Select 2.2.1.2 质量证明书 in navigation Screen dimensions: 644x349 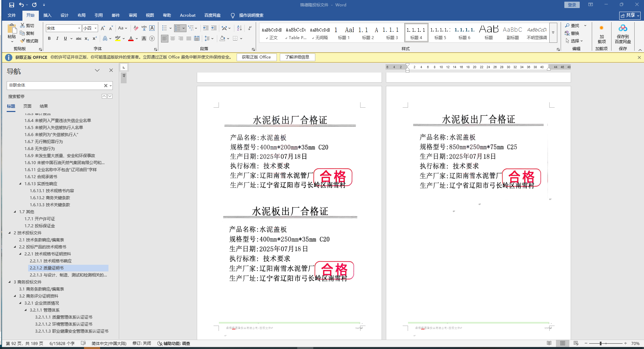point(68,268)
